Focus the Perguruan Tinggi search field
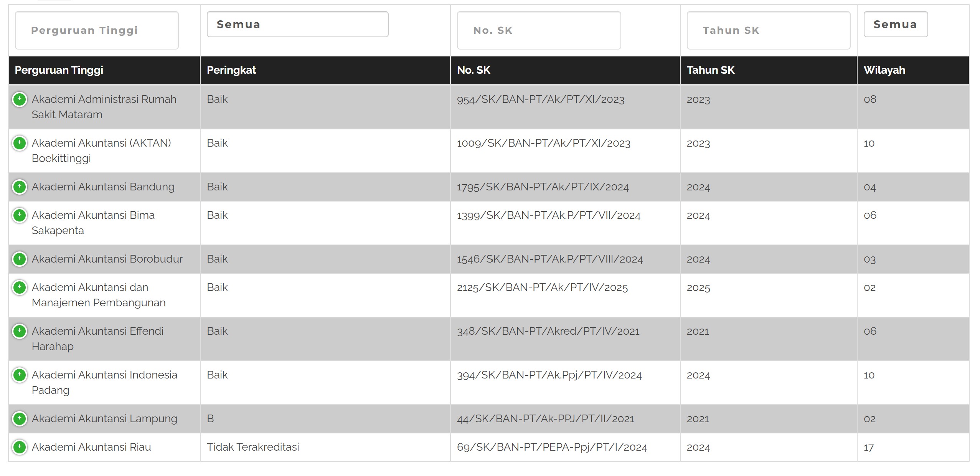This screenshot has width=980, height=476. tap(97, 30)
